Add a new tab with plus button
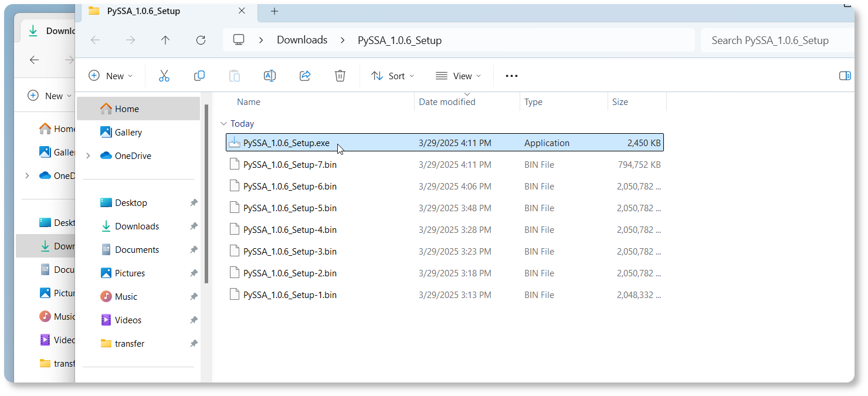 (x=274, y=11)
